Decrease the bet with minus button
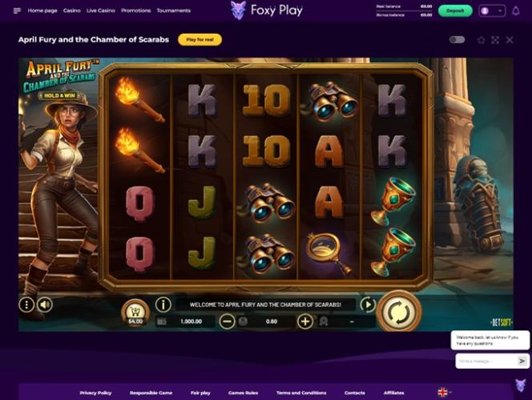This screenshot has height=400, width=532. (227, 321)
